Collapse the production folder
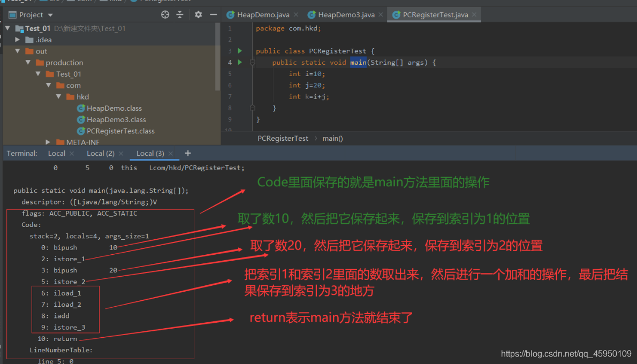 28,62
